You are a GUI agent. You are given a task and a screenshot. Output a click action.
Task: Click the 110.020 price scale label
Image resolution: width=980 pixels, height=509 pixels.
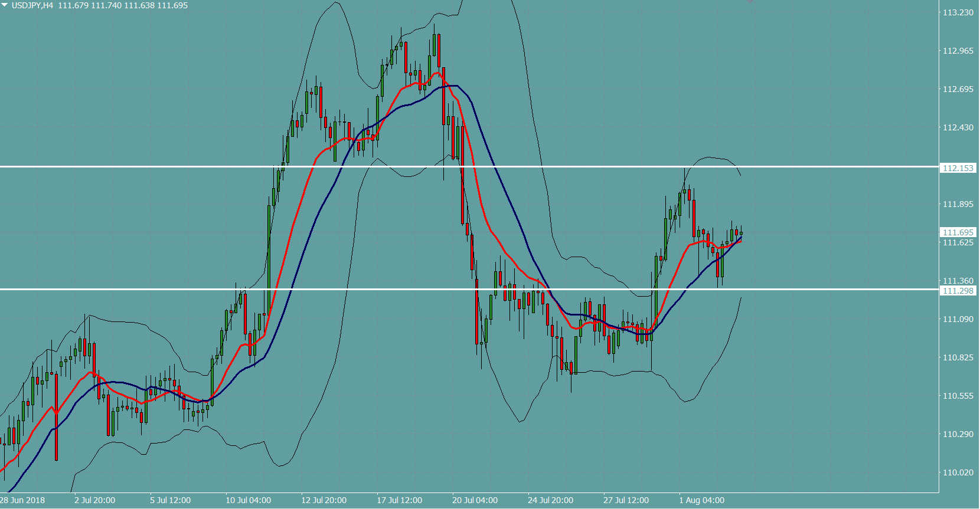tap(958, 472)
